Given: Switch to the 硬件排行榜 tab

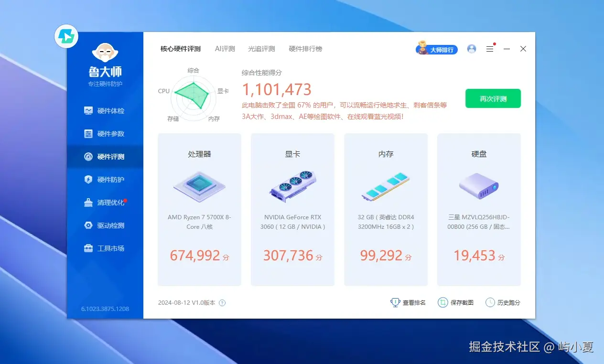Looking at the screenshot, I should [305, 49].
